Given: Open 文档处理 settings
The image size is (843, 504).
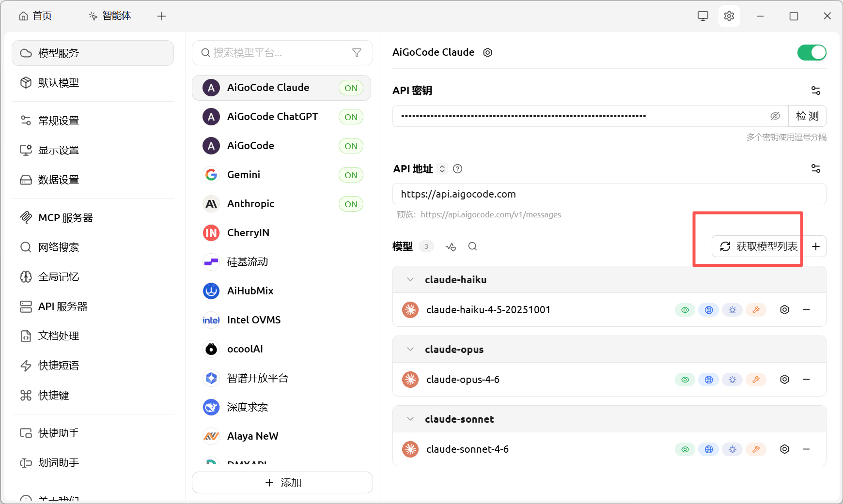Looking at the screenshot, I should [x=93, y=336].
